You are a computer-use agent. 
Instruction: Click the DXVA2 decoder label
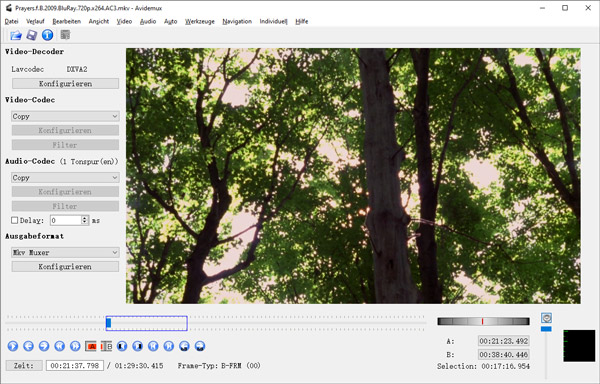click(77, 69)
